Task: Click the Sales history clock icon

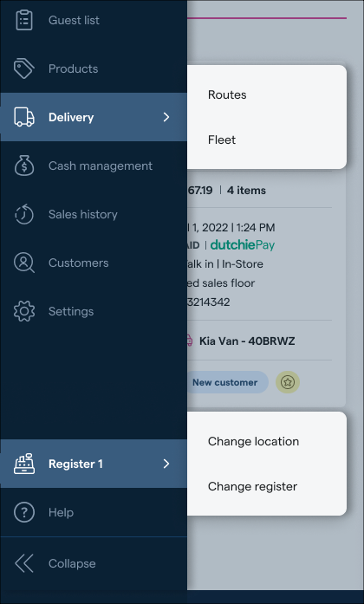Action: (x=24, y=214)
